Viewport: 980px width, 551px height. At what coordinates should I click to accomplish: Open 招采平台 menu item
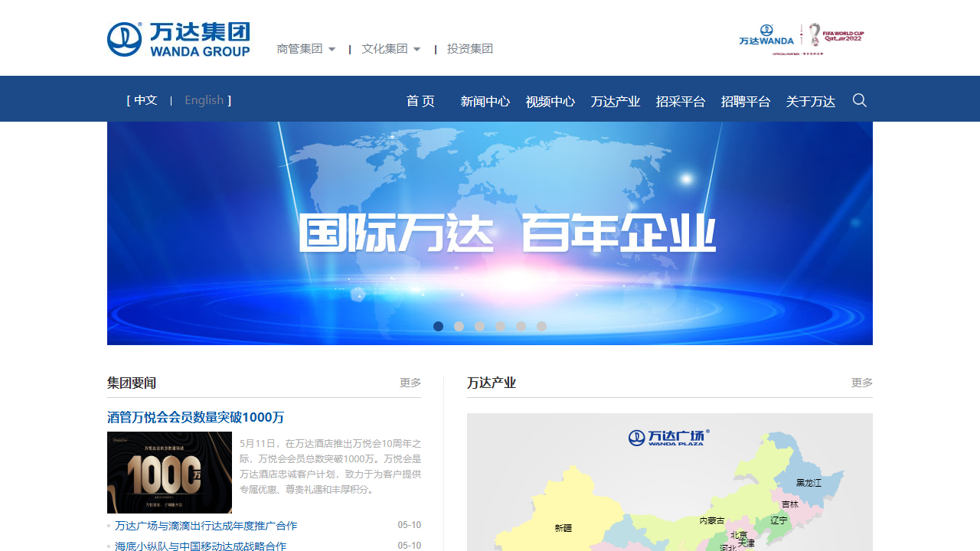681,101
